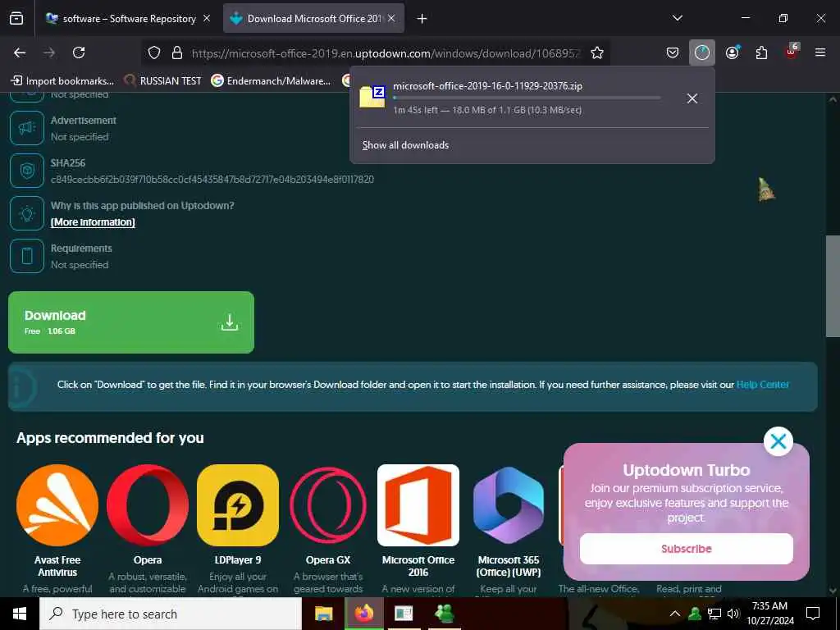Click Show all downloads
The image size is (840, 630).
[405, 145]
